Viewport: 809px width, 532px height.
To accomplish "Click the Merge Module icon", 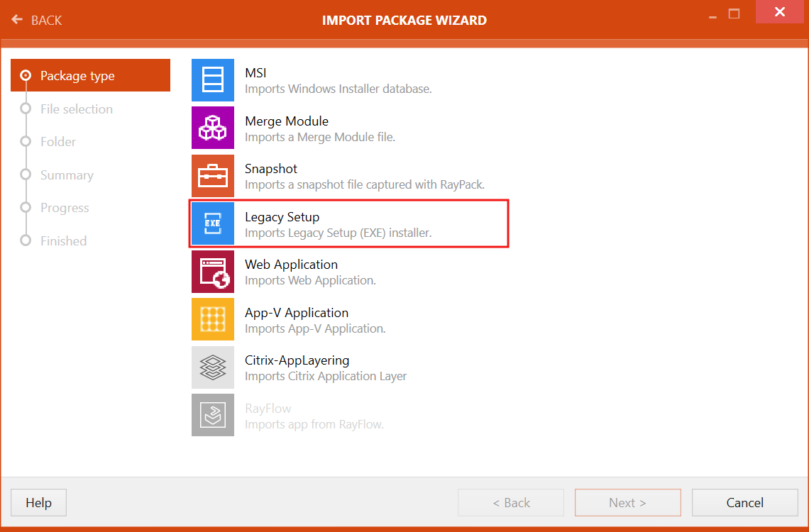I will (x=212, y=128).
